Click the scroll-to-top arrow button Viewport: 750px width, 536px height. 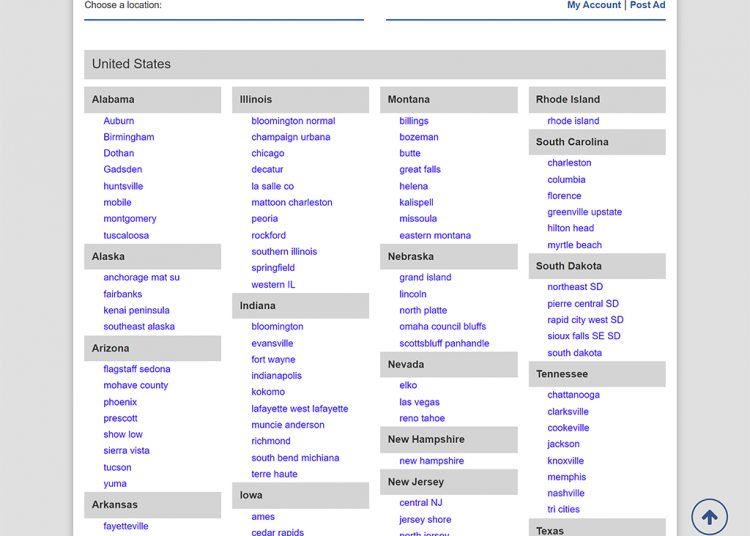709,517
